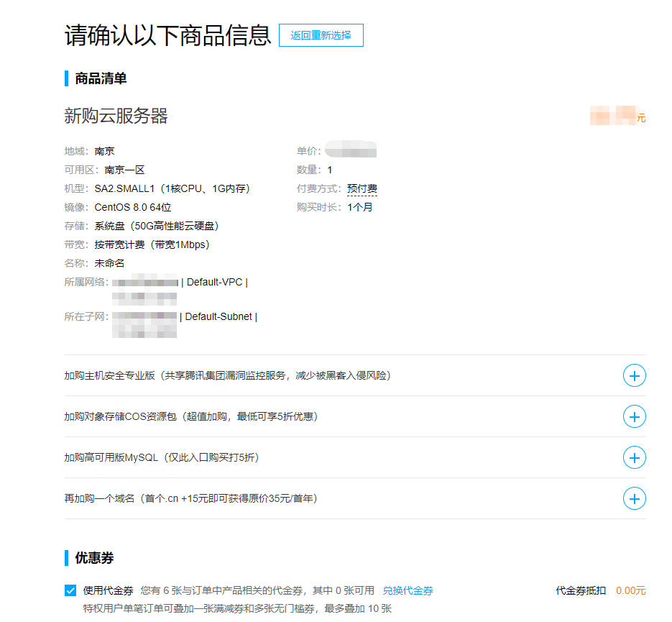This screenshot has height=622, width=672.
Task: Click the 返回重新选择 button
Action: 321,35
